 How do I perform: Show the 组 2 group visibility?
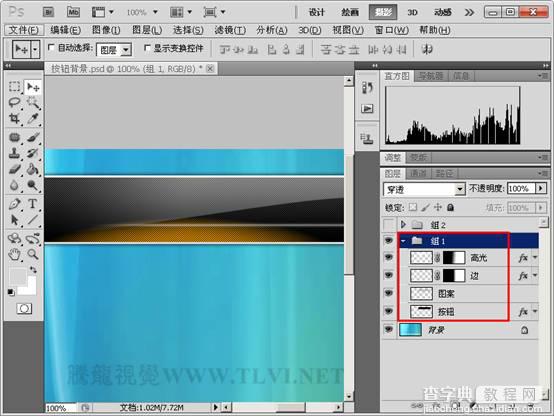coord(389,224)
